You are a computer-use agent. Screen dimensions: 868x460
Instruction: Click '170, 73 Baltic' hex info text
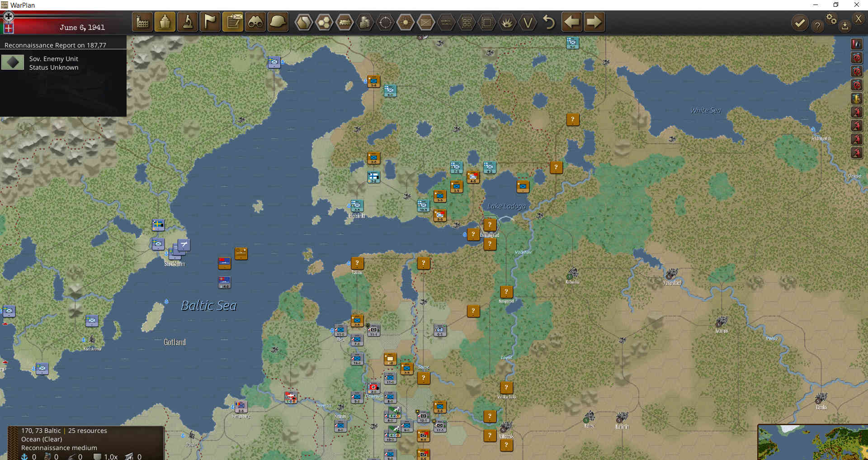tap(41, 431)
